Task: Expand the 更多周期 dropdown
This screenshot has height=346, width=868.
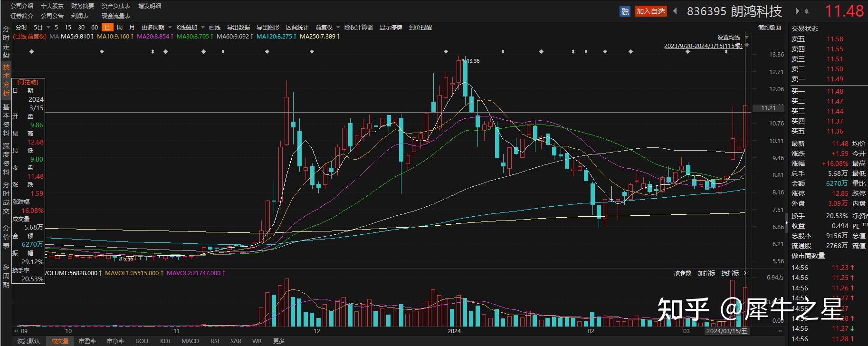Action: point(170,28)
